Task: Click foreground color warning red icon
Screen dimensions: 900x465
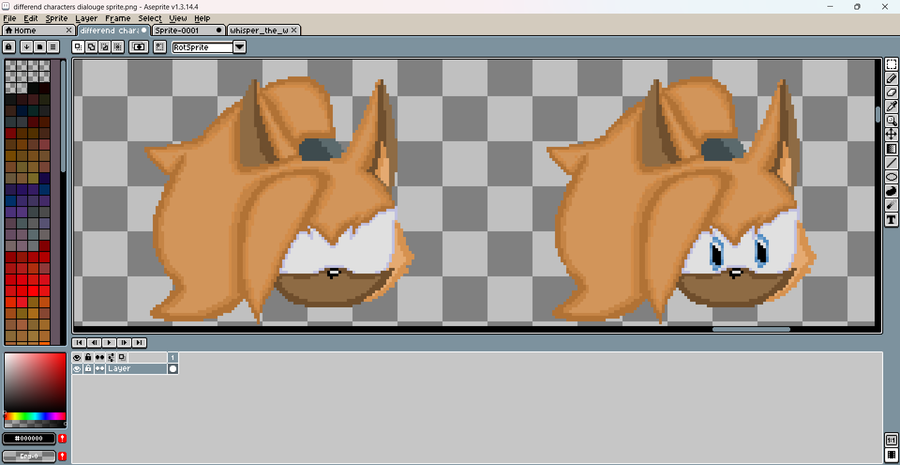Action: click(62, 439)
